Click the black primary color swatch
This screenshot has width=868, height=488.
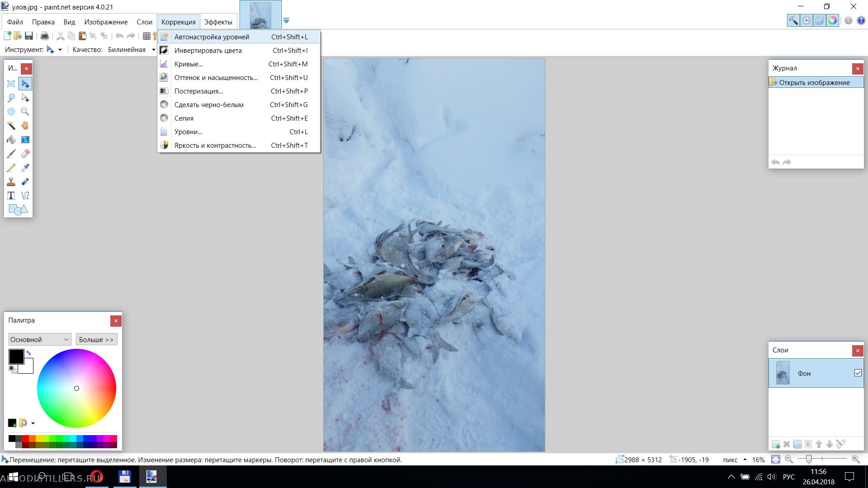pos(16,357)
